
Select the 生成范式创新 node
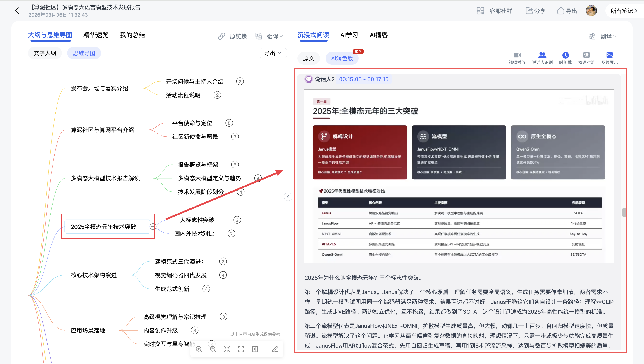(172, 289)
